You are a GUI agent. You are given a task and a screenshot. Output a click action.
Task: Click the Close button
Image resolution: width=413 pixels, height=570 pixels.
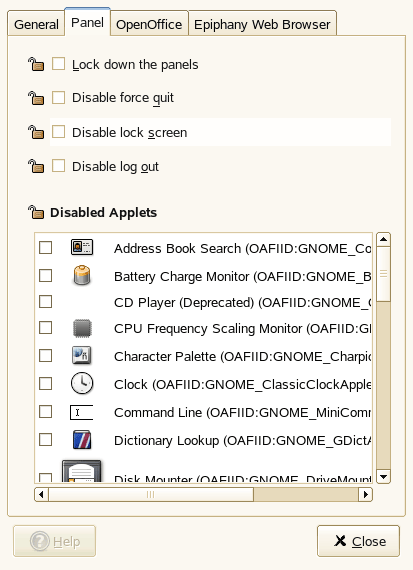click(358, 541)
